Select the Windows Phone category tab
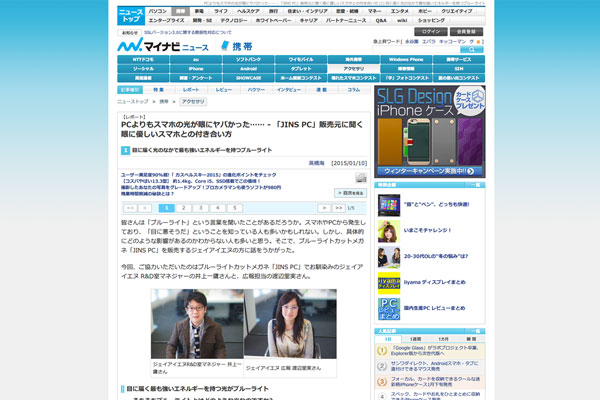Viewport: 600px width, 400px height. pyautogui.click(x=406, y=60)
